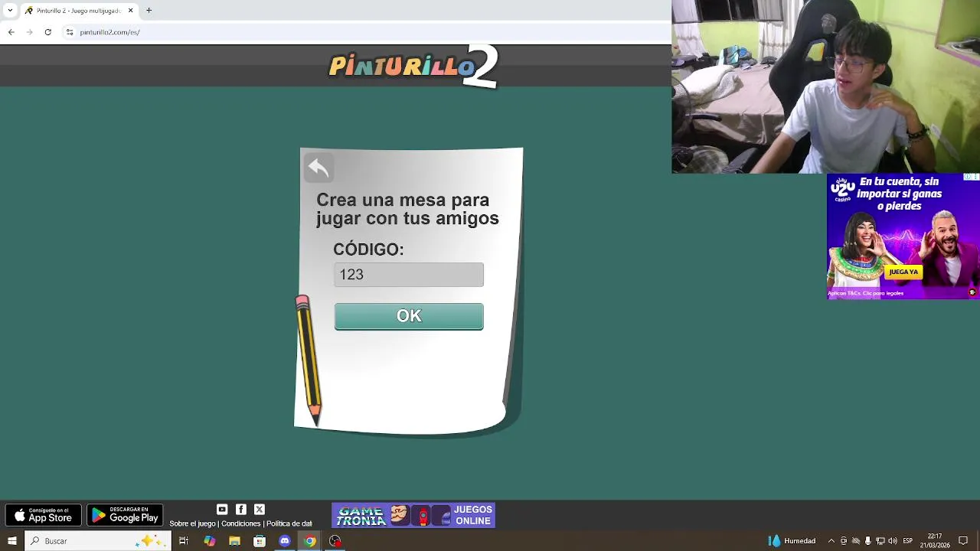This screenshot has height=551, width=980.
Task: Open a new browser tab
Action: [149, 11]
